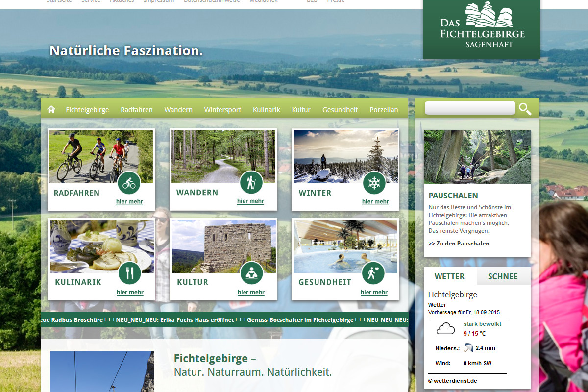Open the Wandern menu item
The image size is (588, 392).
[x=178, y=110]
